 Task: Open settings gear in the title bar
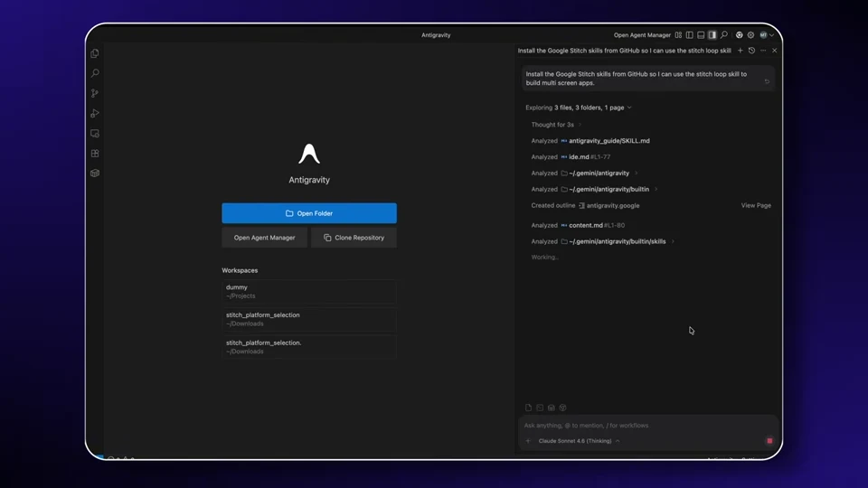(750, 35)
